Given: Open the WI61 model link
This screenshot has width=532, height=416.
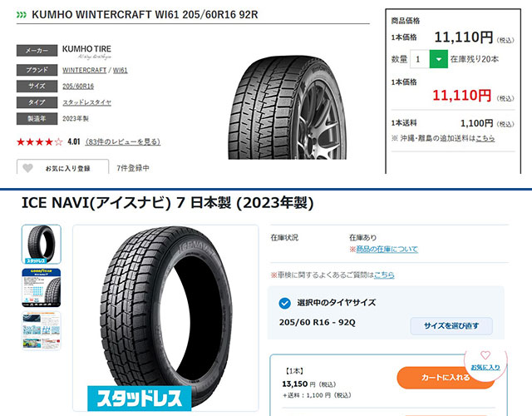Looking at the screenshot, I should pos(120,70).
